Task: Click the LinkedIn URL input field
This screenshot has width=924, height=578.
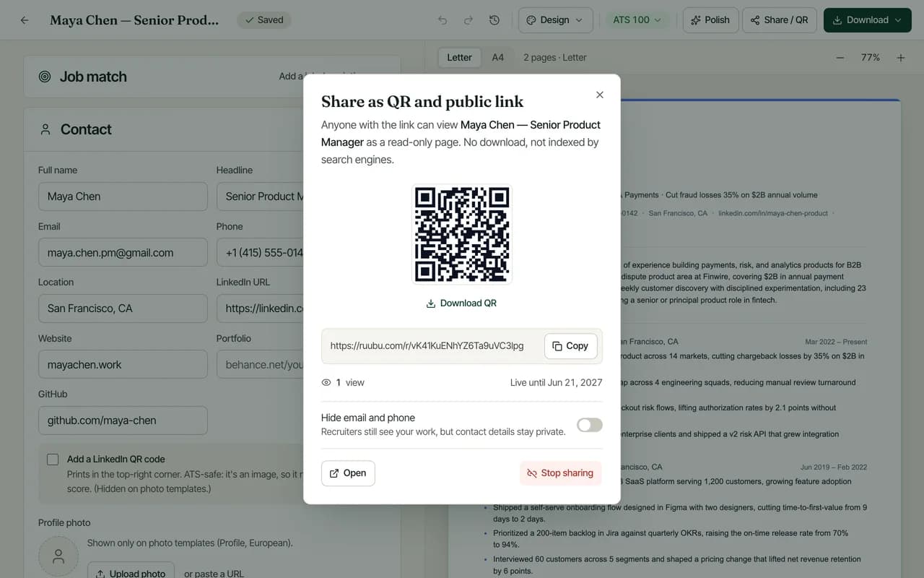Action: (x=260, y=309)
